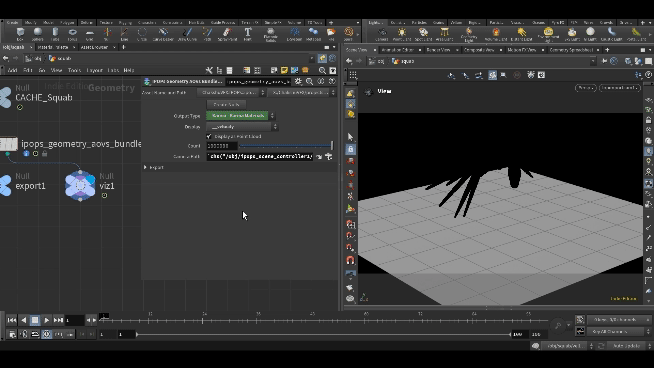Open the second Asset Name and Path dropdown
Screen dimensions: 654x368
click(302, 93)
